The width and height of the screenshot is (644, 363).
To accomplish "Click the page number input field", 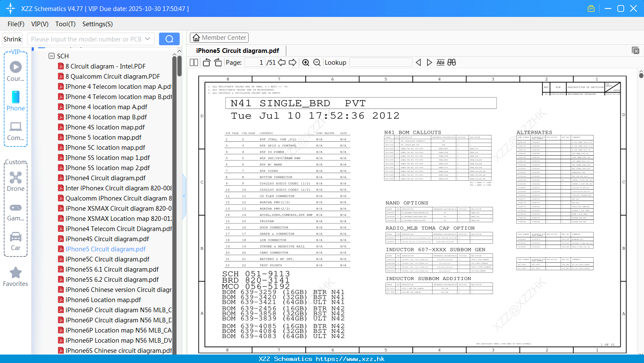I will [255, 63].
